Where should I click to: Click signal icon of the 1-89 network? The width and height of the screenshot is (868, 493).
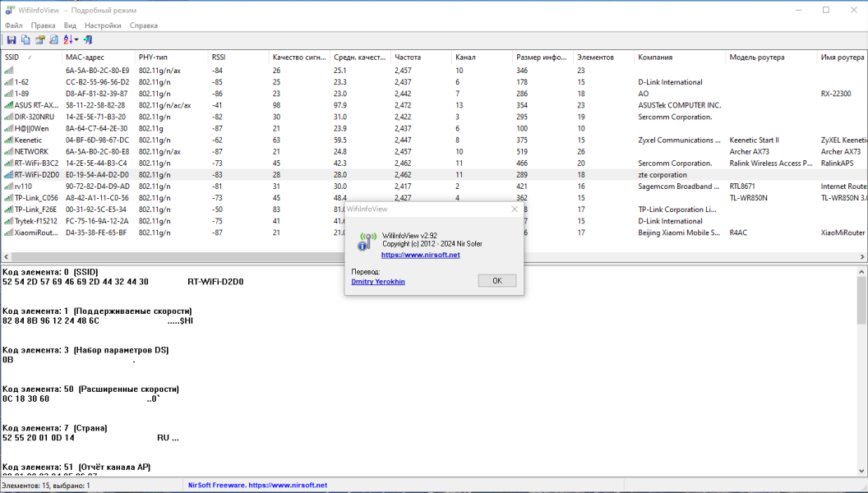click(x=8, y=94)
